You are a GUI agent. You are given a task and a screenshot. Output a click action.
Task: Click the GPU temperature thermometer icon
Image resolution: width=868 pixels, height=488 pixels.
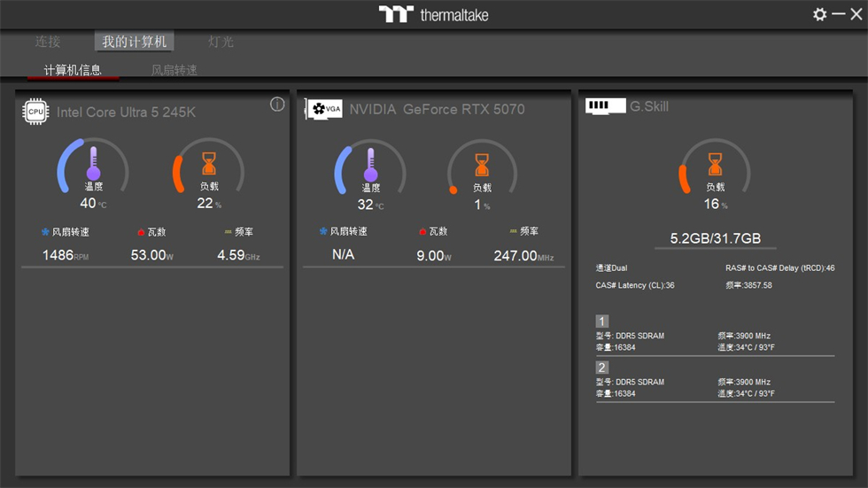click(370, 165)
